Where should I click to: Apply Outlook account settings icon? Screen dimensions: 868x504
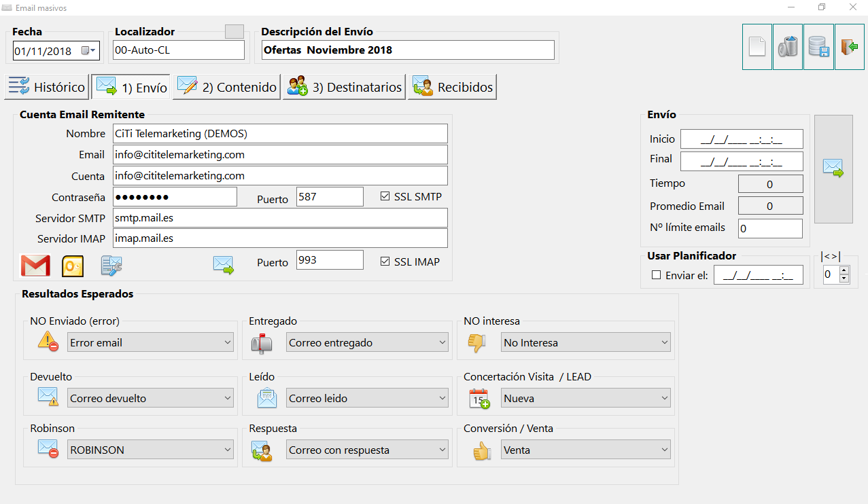pyautogui.click(x=73, y=266)
